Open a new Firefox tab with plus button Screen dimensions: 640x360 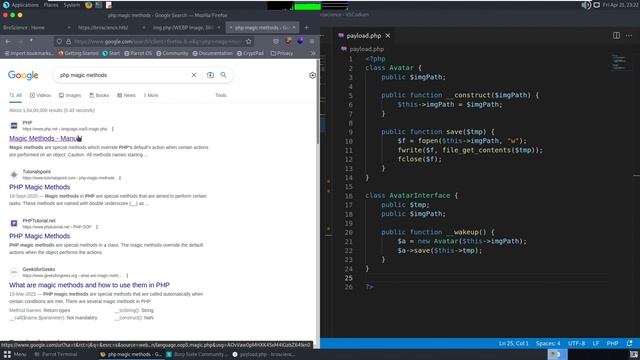(307, 28)
